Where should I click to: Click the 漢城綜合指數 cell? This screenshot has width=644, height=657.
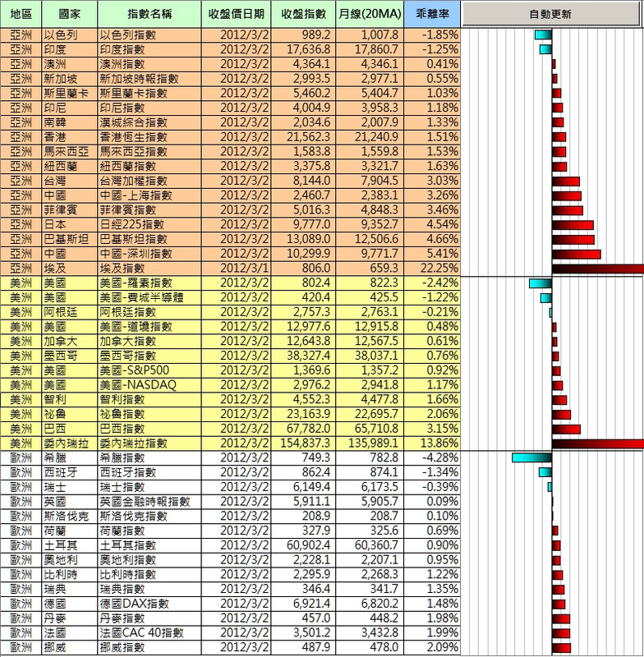149,122
